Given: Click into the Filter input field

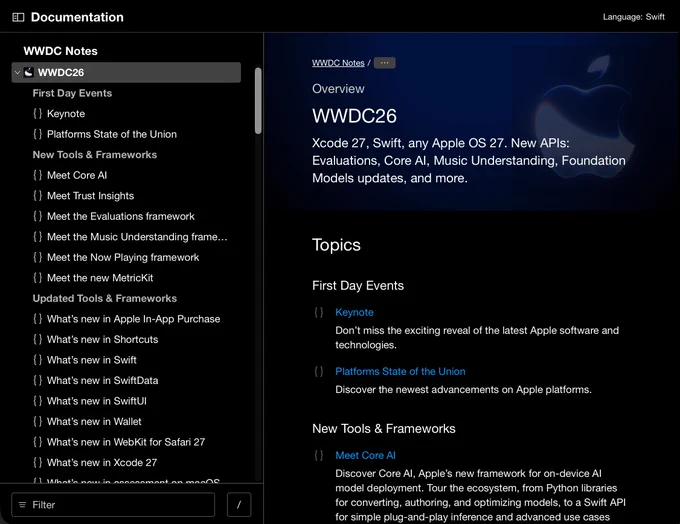Looking at the screenshot, I should pos(113,505).
